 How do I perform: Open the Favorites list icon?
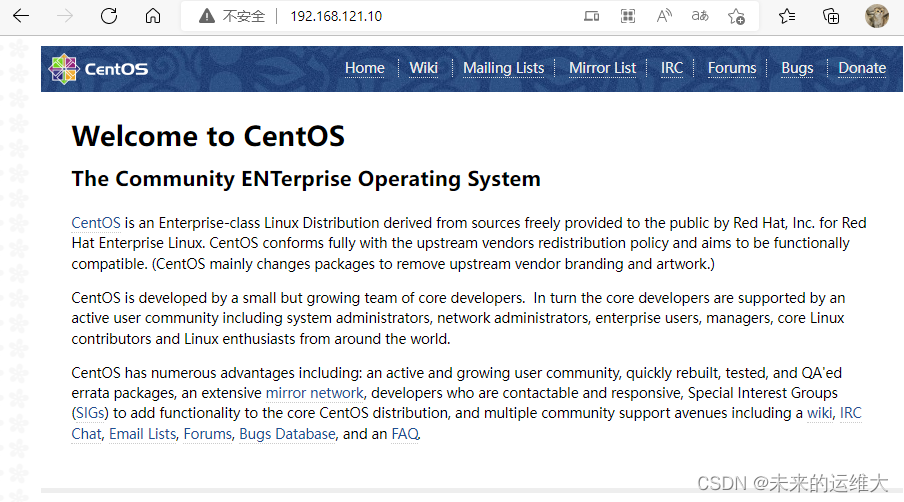(x=787, y=16)
